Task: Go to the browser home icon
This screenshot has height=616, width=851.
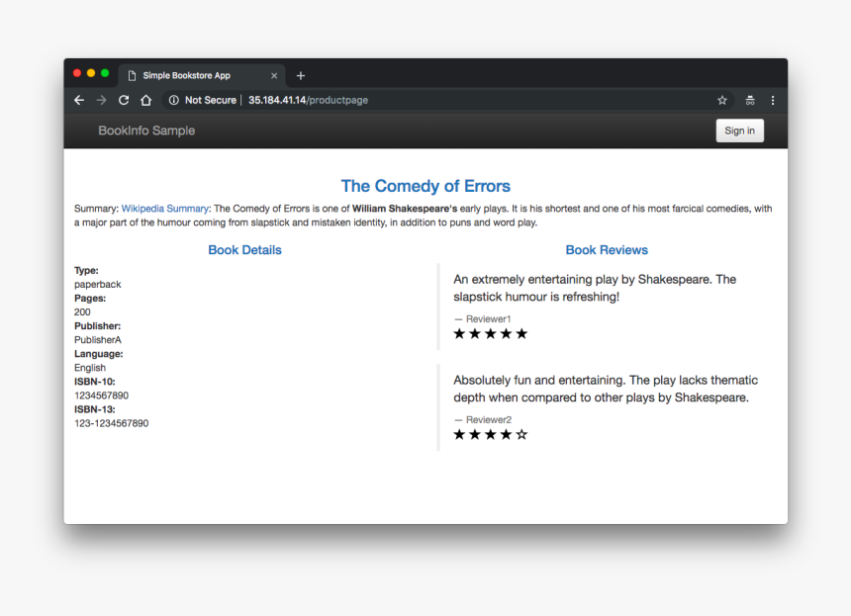Action: 145,100
